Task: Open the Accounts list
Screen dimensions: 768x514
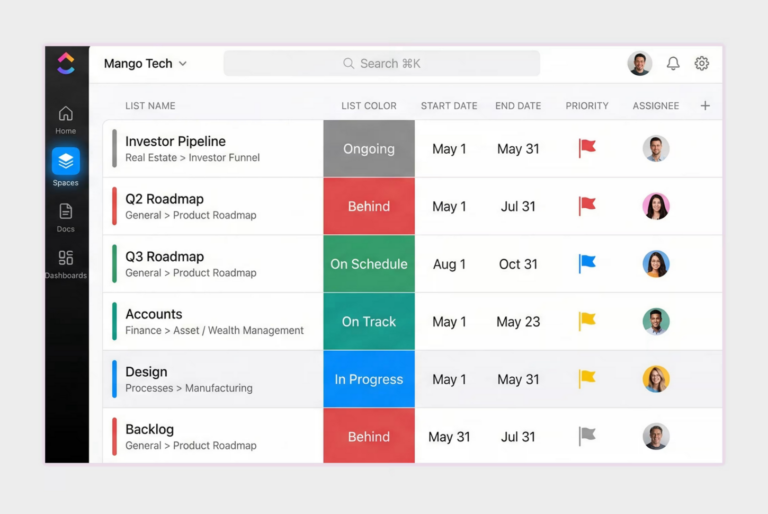Action: [x=154, y=314]
